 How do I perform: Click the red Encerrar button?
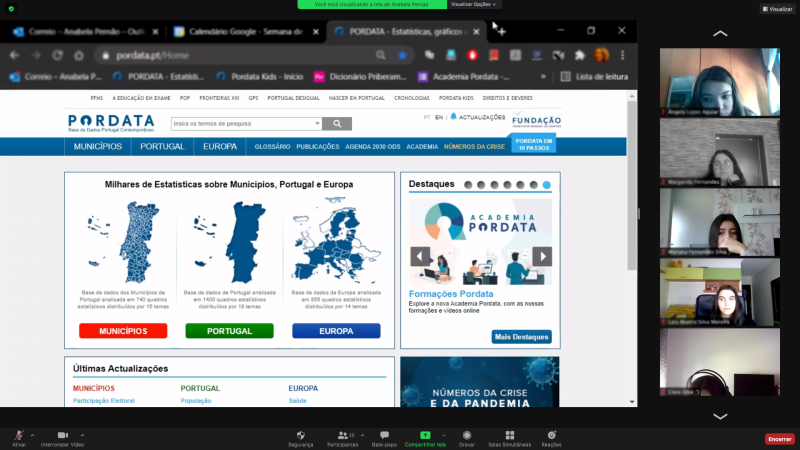pyautogui.click(x=779, y=438)
